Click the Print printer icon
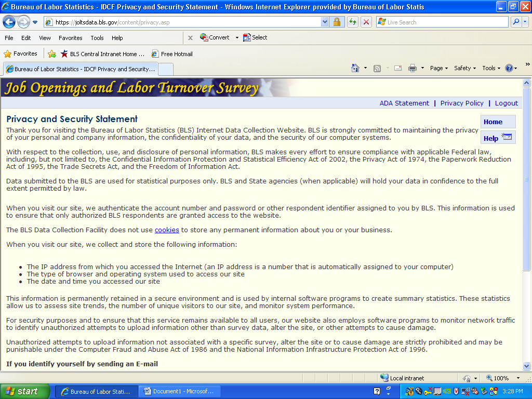This screenshot has height=399, width=532. (412, 68)
